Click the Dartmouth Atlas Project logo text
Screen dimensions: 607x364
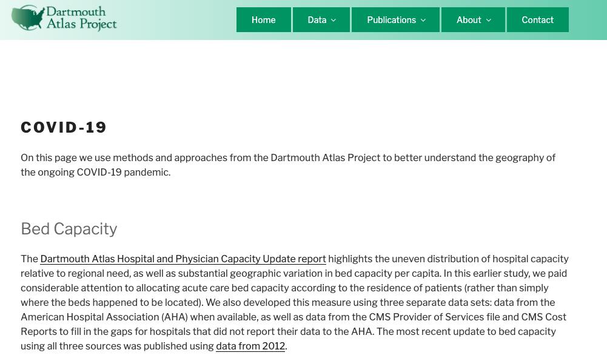81,18
